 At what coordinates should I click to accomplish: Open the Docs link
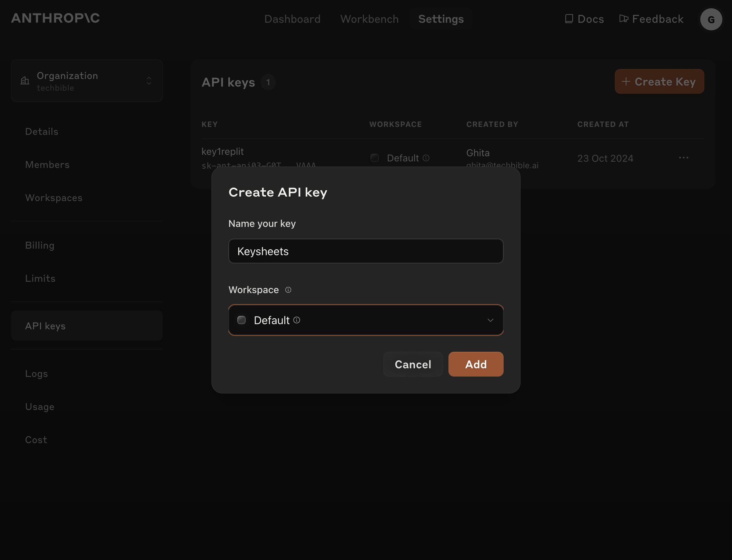coord(584,19)
